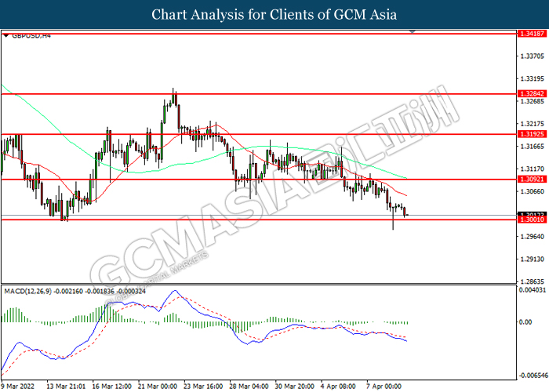
Task: Click the 28 Mar 04:00 time label
Action: point(249,387)
